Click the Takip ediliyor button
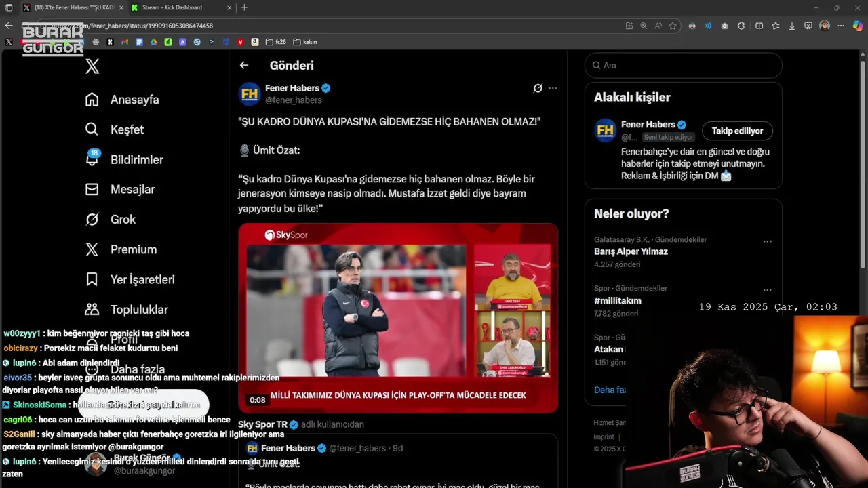This screenshot has height=488, width=868. click(x=737, y=131)
